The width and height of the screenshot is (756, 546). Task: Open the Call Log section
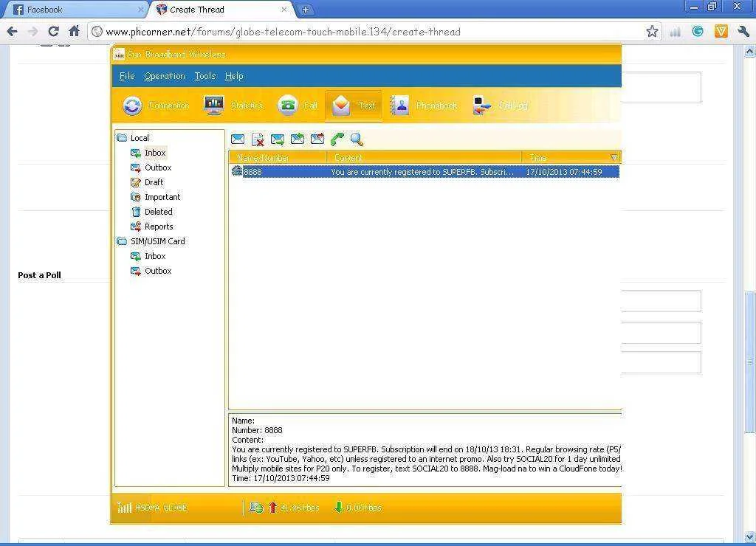click(500, 105)
